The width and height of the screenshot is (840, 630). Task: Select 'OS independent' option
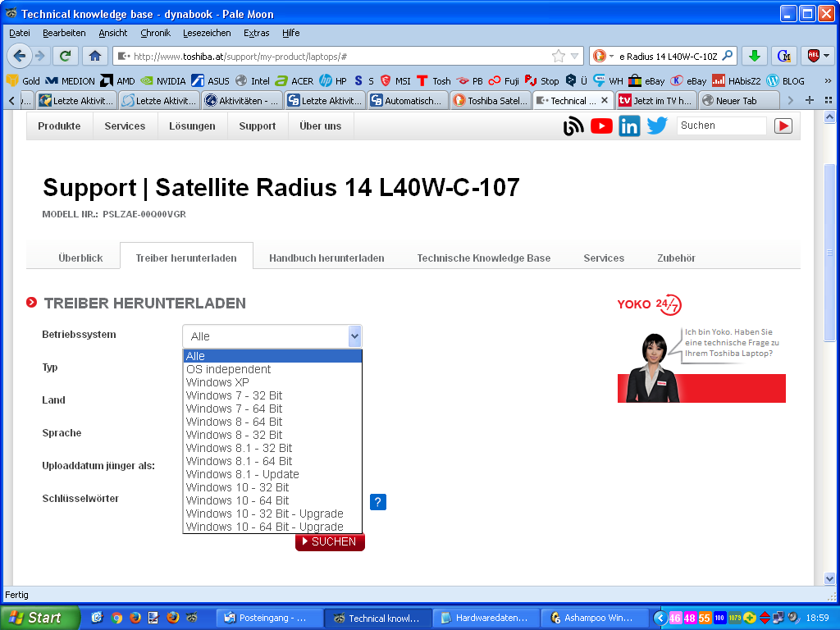272,369
